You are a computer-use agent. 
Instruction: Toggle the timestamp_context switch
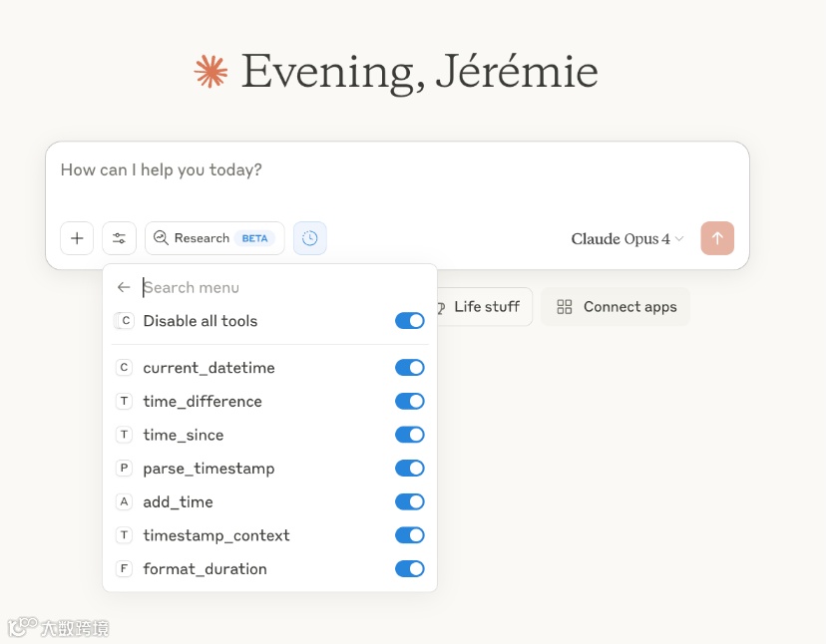click(x=410, y=535)
